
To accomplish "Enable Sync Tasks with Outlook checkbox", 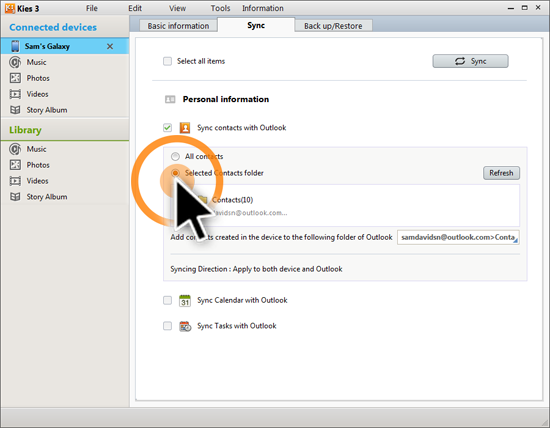I will tap(167, 326).
